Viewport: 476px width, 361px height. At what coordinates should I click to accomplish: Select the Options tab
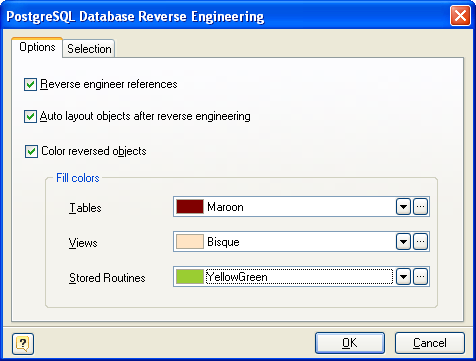(x=37, y=47)
